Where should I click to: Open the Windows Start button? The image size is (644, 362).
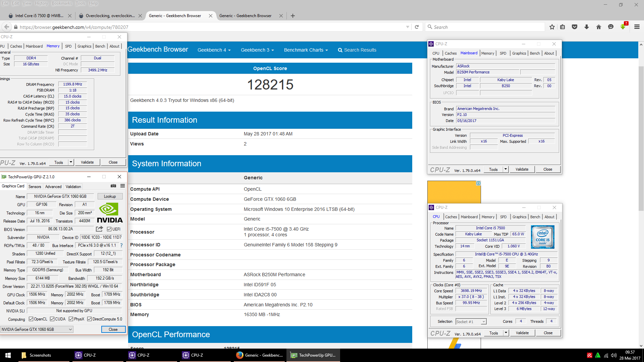pos(8,355)
